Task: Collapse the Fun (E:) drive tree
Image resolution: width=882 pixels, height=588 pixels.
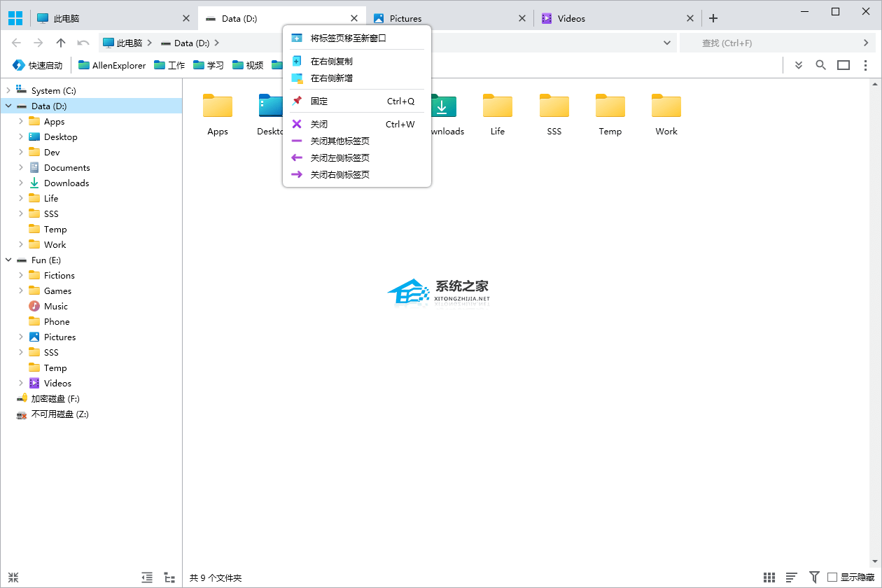Action: [8, 260]
